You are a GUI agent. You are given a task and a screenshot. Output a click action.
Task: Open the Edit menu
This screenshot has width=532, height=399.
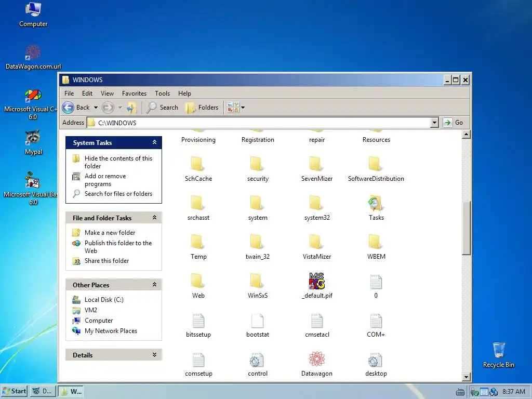[x=87, y=94]
